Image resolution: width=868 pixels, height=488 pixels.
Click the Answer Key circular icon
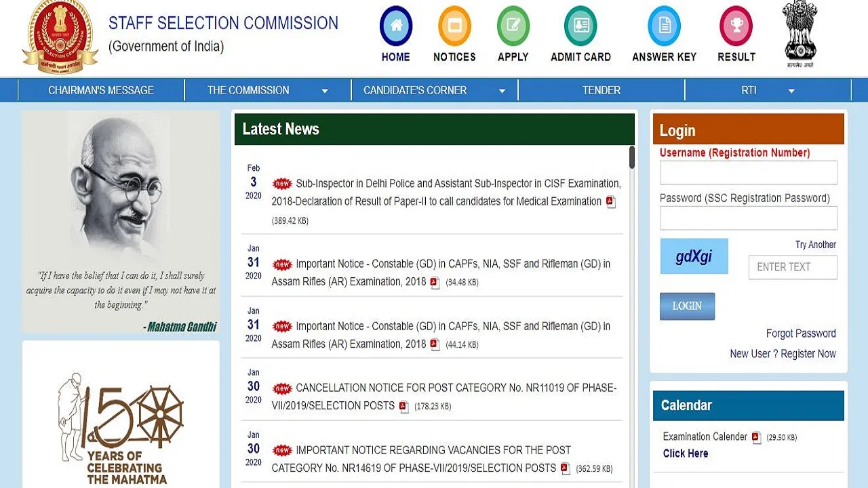665,26
